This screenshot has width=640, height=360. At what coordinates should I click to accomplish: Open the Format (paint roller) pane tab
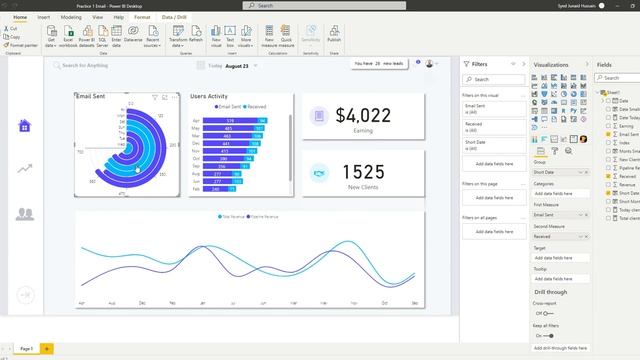[x=555, y=151]
